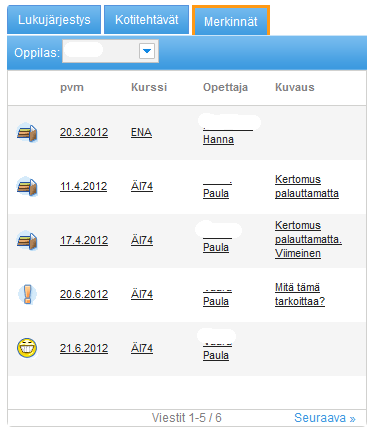Viewport: 374px width, 434px height.
Task: Open the 'Mitä tämä tarkoittaa?' description link
Action: click(300, 294)
